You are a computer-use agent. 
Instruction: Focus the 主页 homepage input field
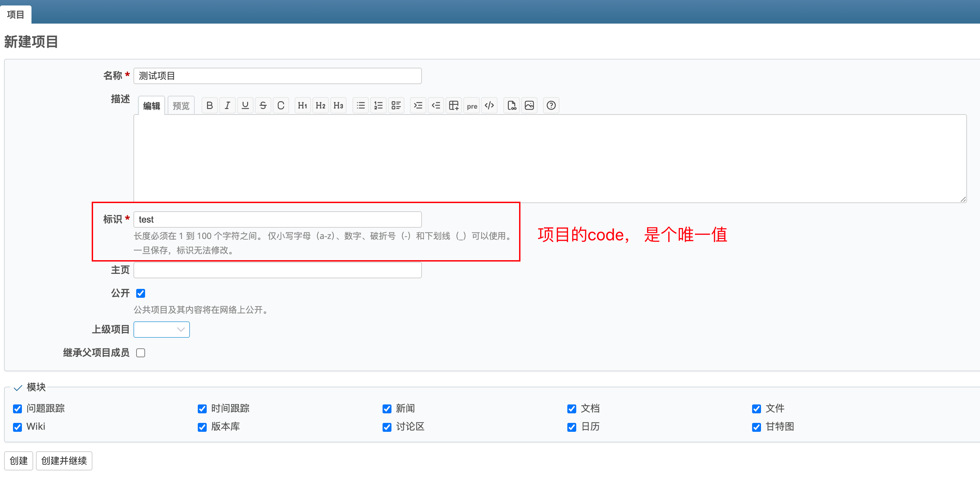(x=278, y=270)
